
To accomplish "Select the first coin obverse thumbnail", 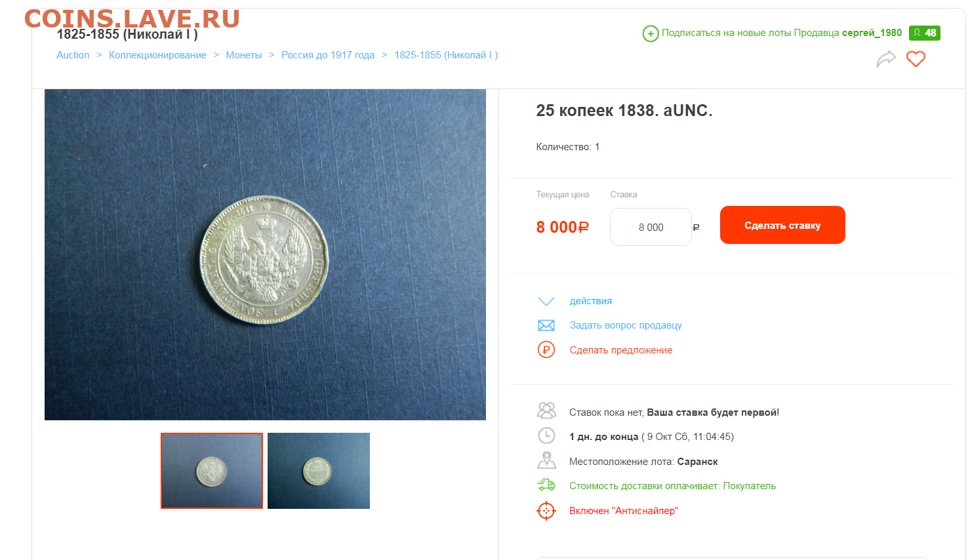I will tap(212, 471).
